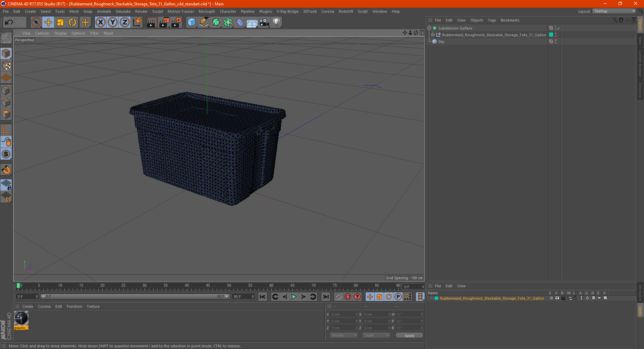Enable the Axis tool

[6, 130]
